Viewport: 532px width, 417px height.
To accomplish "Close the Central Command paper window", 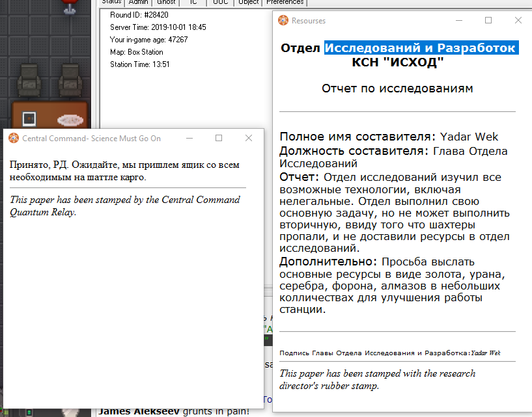I will tap(248, 138).
